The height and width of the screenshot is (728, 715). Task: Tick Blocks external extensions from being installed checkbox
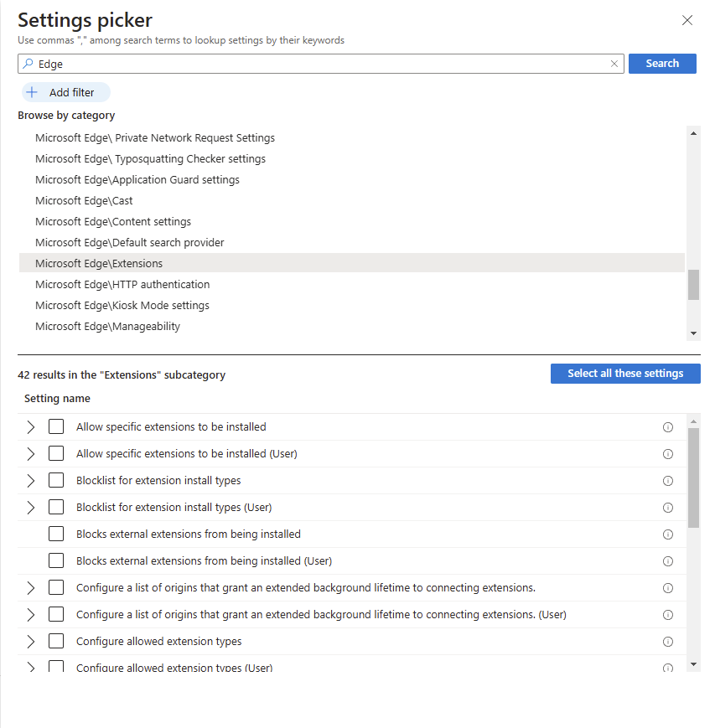click(x=56, y=534)
